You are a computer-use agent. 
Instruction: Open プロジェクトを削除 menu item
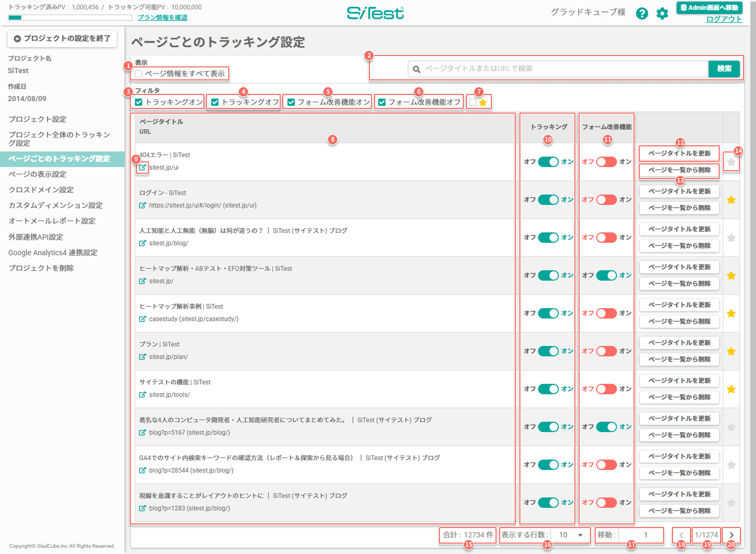(x=41, y=268)
